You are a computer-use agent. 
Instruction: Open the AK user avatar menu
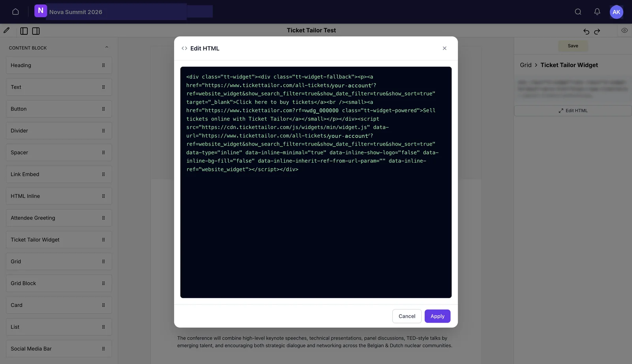coord(616,12)
